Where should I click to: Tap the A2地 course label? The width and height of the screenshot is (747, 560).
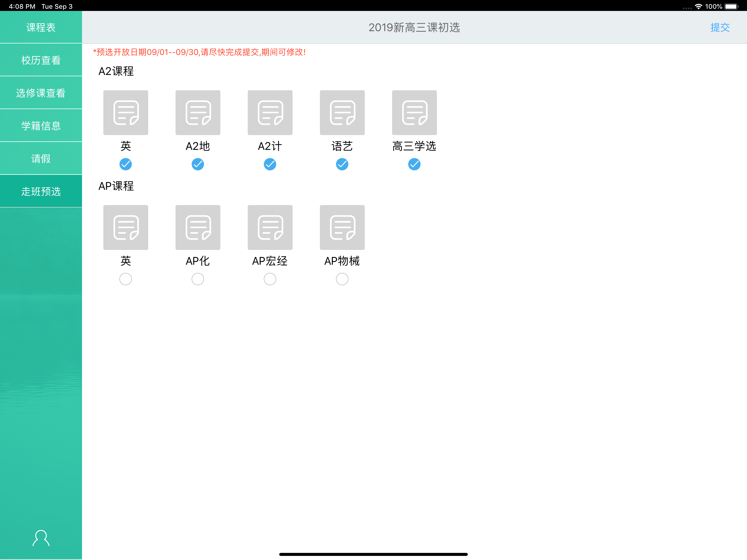pyautogui.click(x=198, y=146)
